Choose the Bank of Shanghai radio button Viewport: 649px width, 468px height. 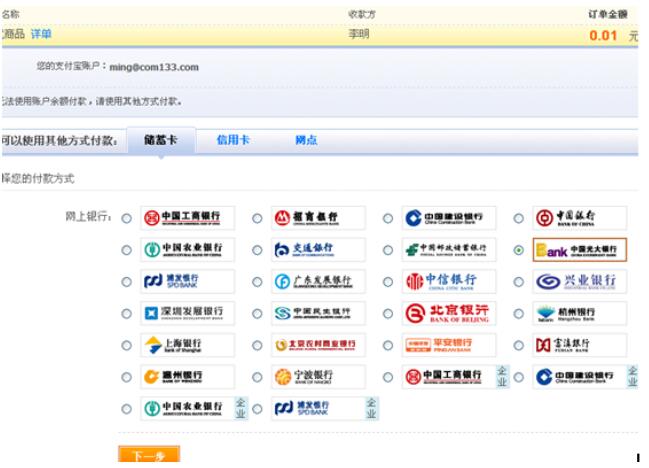(x=126, y=346)
